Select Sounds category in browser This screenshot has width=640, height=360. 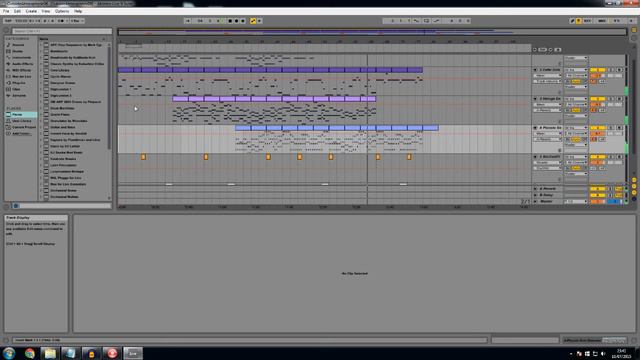coord(18,45)
